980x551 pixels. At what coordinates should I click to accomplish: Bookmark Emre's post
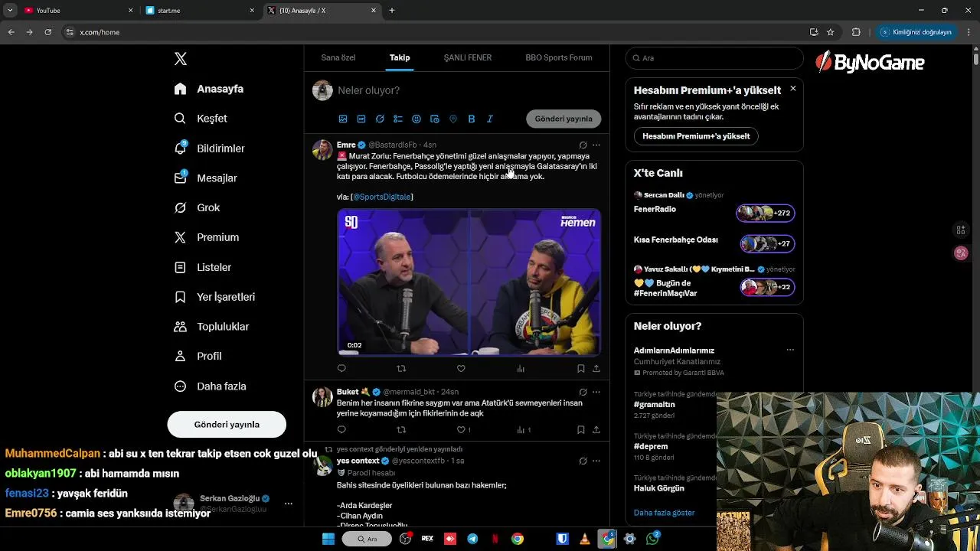[x=581, y=369]
